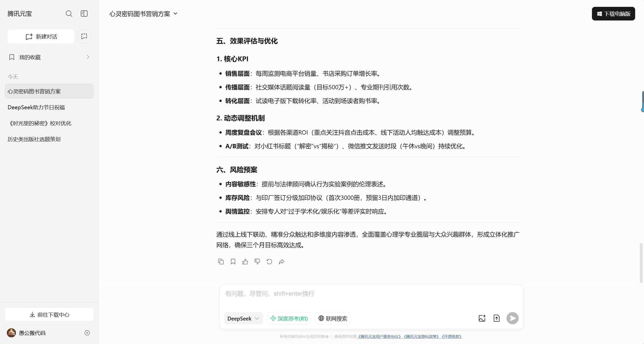Open the DeepSeek model dropdown

coord(243,318)
